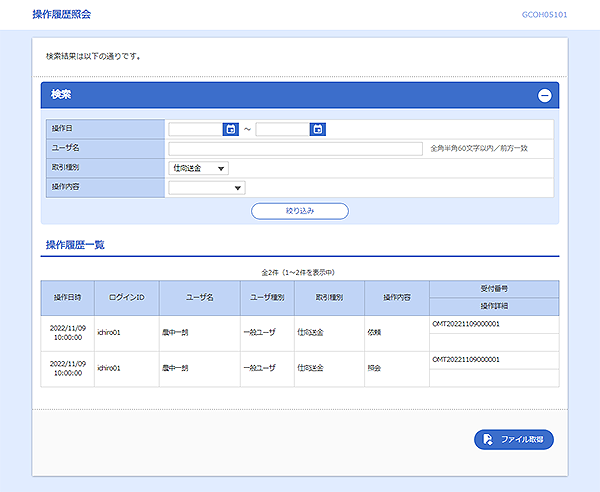Viewport: 600px width, 492px height.
Task: Click the 依頼 operation cell
Action: coord(397,333)
